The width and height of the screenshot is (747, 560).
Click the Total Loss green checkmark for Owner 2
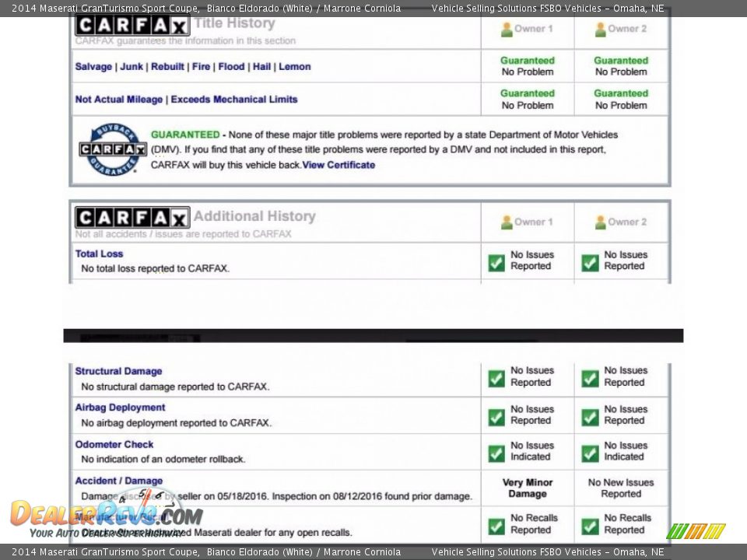click(x=591, y=263)
